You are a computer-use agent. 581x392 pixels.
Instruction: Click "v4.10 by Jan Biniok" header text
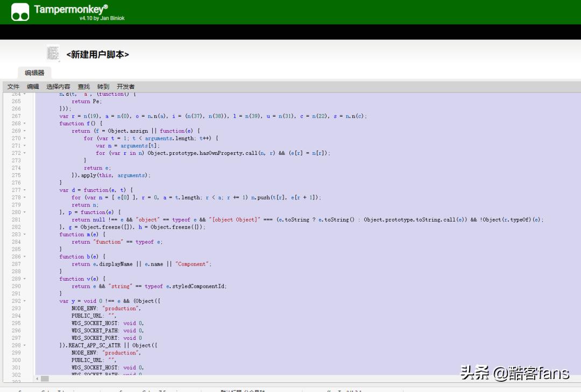pyautogui.click(x=102, y=18)
